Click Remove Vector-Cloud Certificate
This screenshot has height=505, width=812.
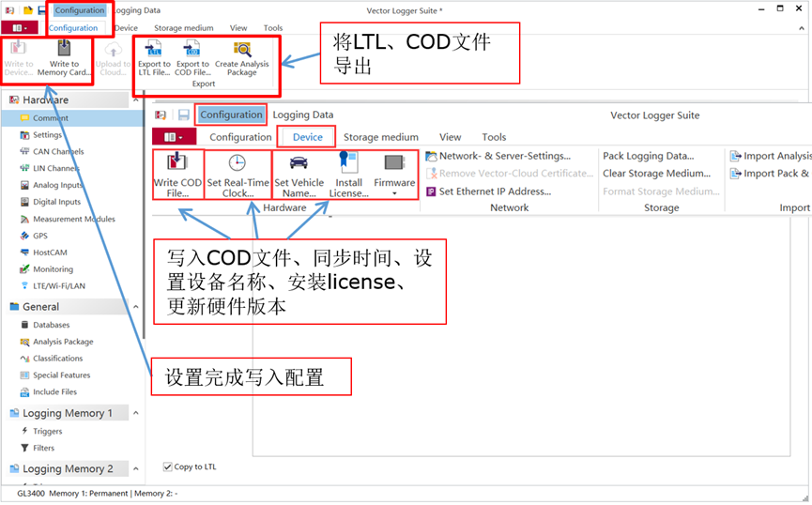[x=510, y=174]
